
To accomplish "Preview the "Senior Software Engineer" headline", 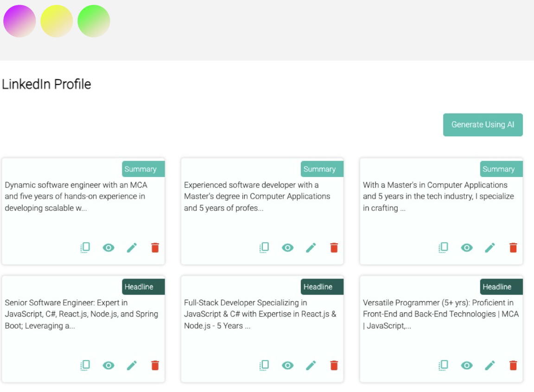I will pos(108,365).
